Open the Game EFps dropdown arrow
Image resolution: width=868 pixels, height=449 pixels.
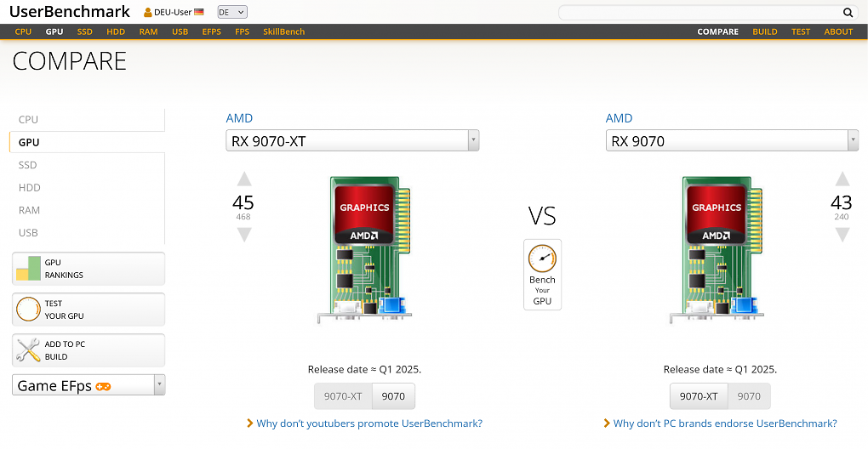tap(159, 385)
